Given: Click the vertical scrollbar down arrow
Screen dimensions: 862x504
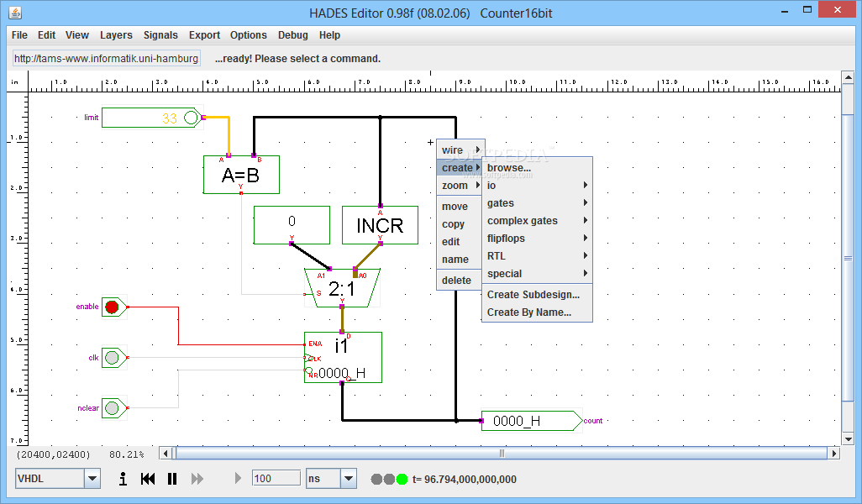Looking at the screenshot, I should [848, 439].
